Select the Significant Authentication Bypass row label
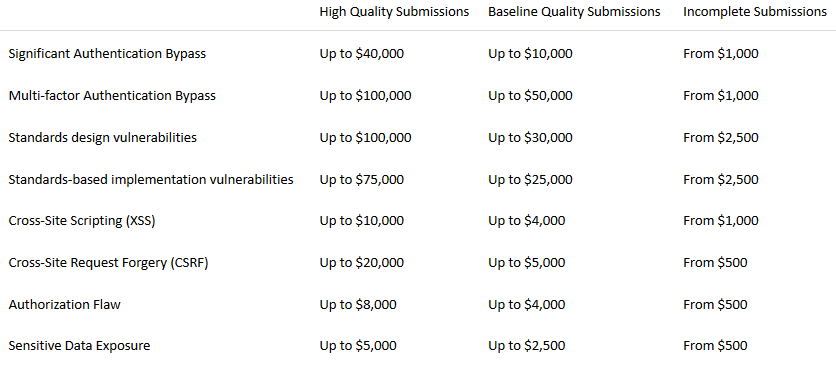The width and height of the screenshot is (836, 369). (107, 54)
